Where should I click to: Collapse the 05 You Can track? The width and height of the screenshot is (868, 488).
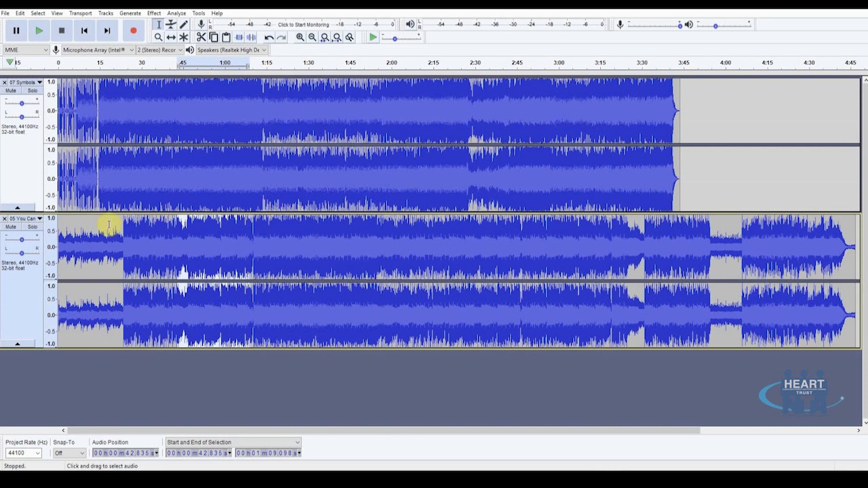click(x=18, y=344)
